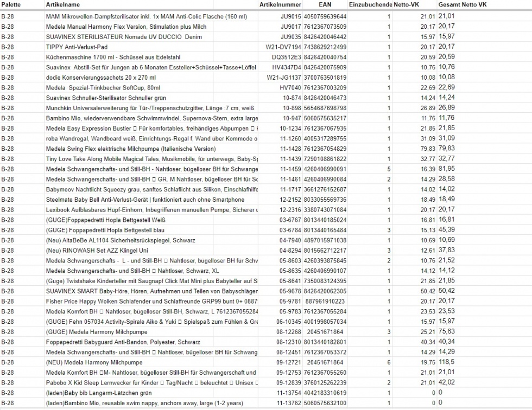Select the Medela Manual Harmony Flex cell
Viewport: 532px width, 410px height.
click(126, 27)
